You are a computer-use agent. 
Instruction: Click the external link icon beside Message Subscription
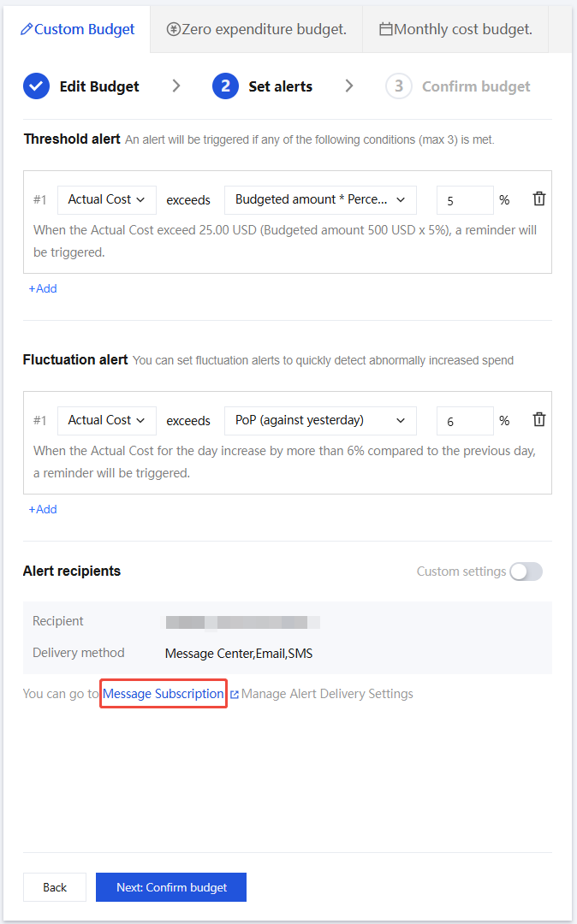pyautogui.click(x=234, y=695)
